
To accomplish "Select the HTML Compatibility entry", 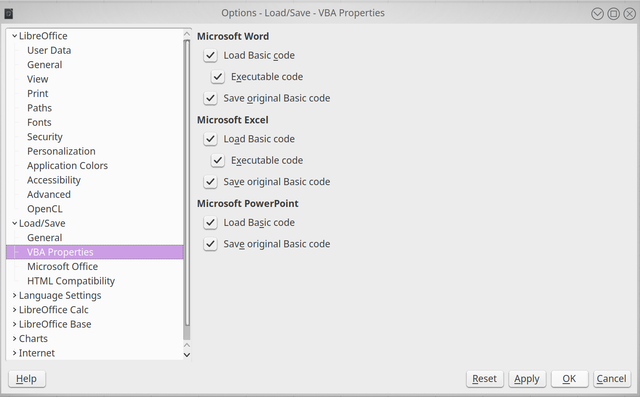I will (71, 281).
